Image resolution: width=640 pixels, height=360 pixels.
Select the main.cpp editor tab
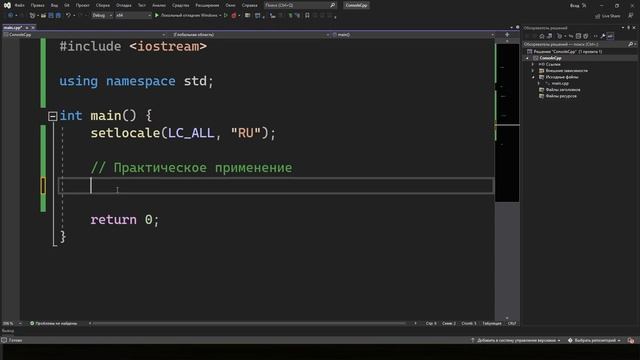click(12, 27)
